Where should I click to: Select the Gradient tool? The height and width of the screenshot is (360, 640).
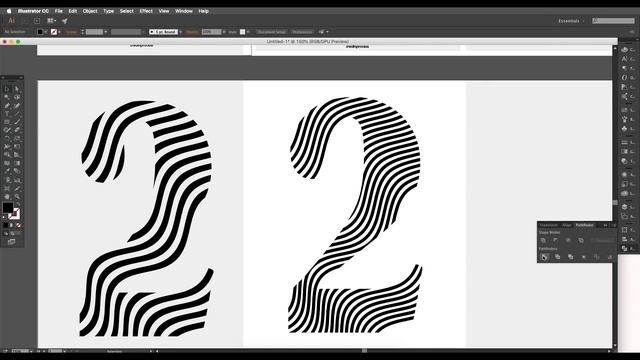point(17,163)
